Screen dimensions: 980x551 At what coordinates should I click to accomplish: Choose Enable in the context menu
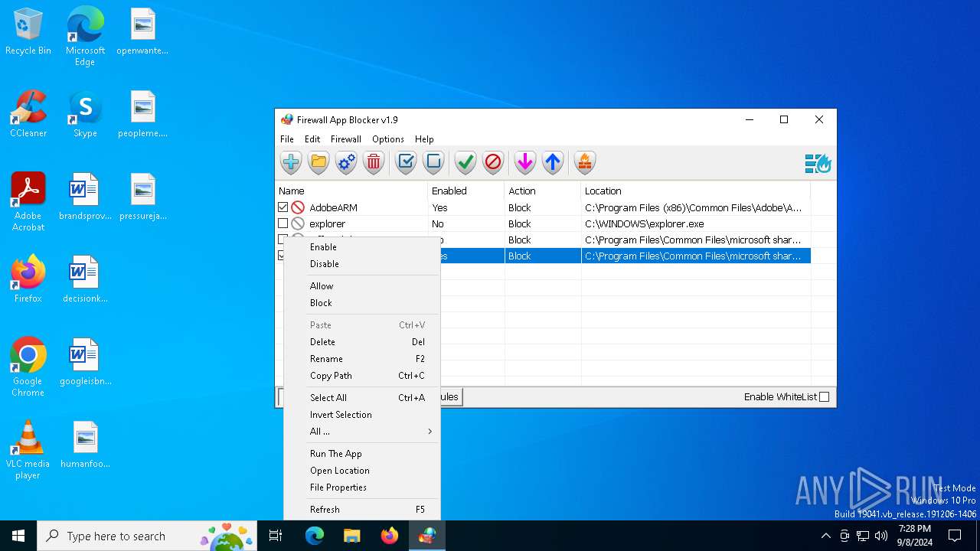362,247
